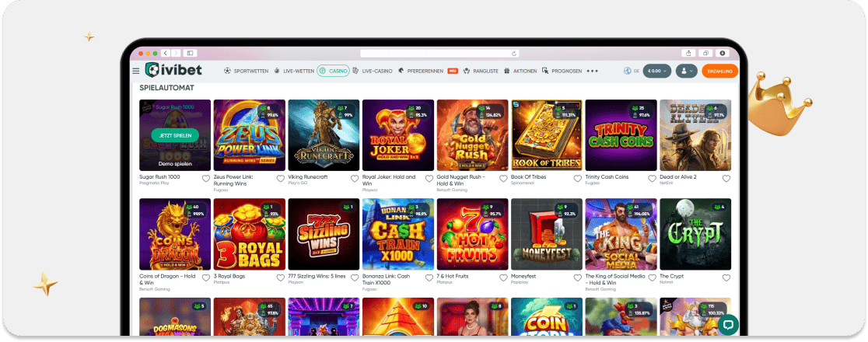Open the 3 Royal Bags game thumbnail

click(x=250, y=234)
